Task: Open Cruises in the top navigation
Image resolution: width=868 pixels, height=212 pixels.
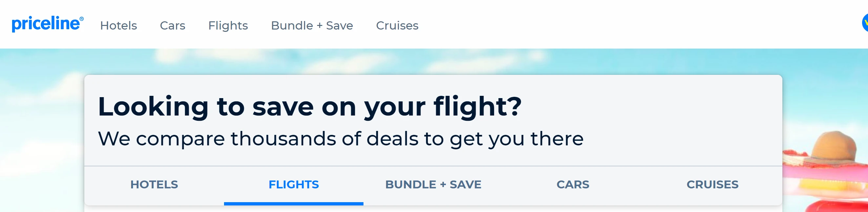Action: pyautogui.click(x=397, y=26)
